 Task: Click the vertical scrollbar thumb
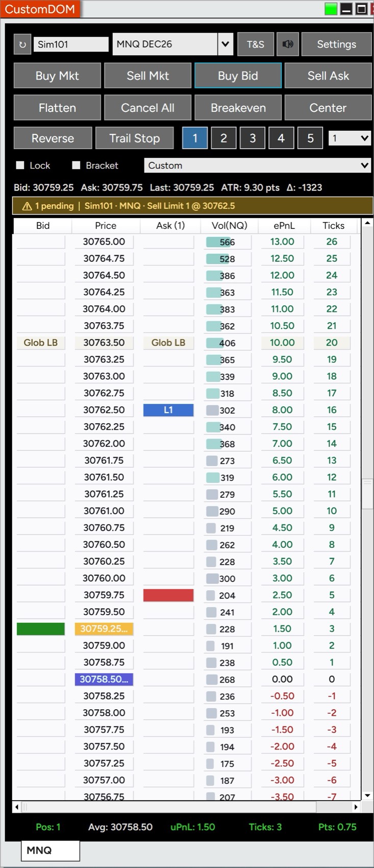(367, 493)
